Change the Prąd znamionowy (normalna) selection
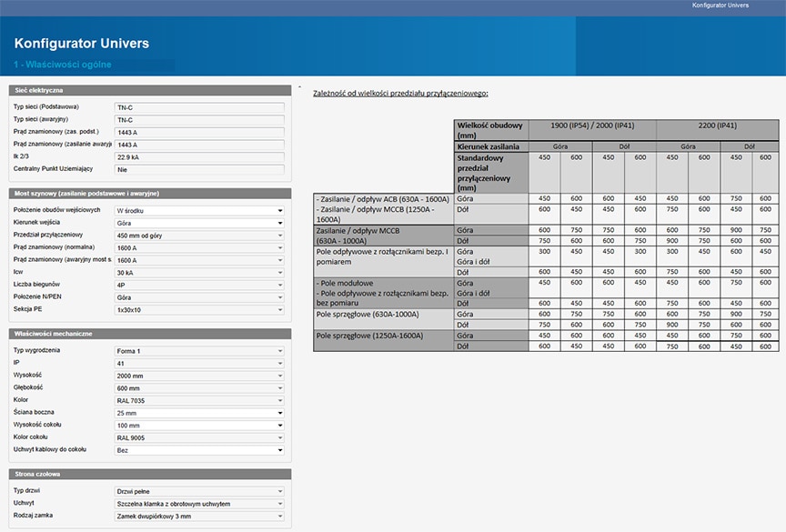 tap(199, 247)
